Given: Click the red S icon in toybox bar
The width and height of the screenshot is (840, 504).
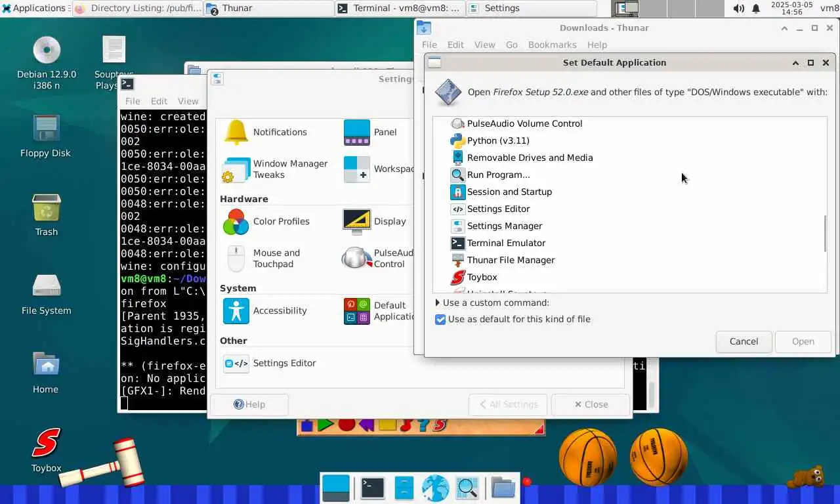Looking at the screenshot, I should pyautogui.click(x=440, y=425).
